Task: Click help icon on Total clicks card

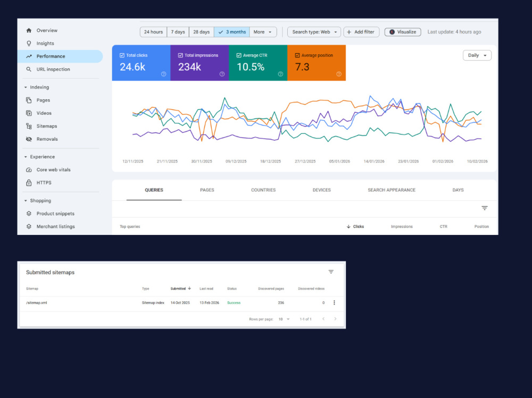Action: pos(163,74)
